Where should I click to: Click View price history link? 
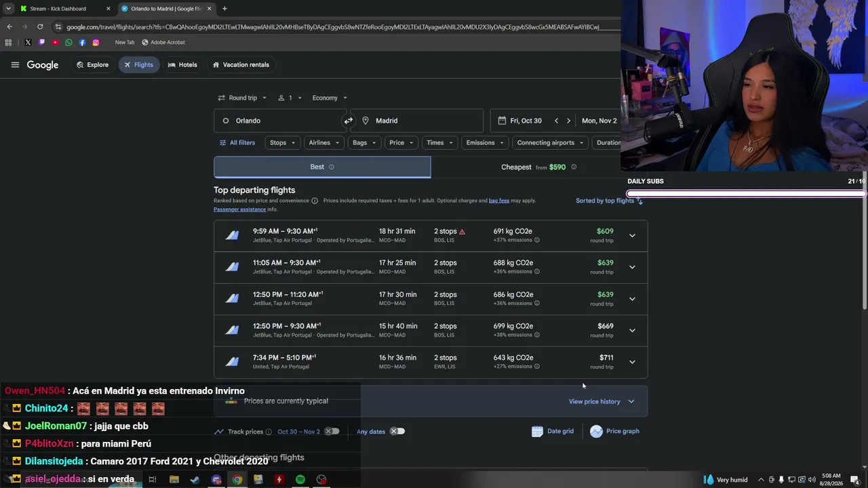(601, 401)
